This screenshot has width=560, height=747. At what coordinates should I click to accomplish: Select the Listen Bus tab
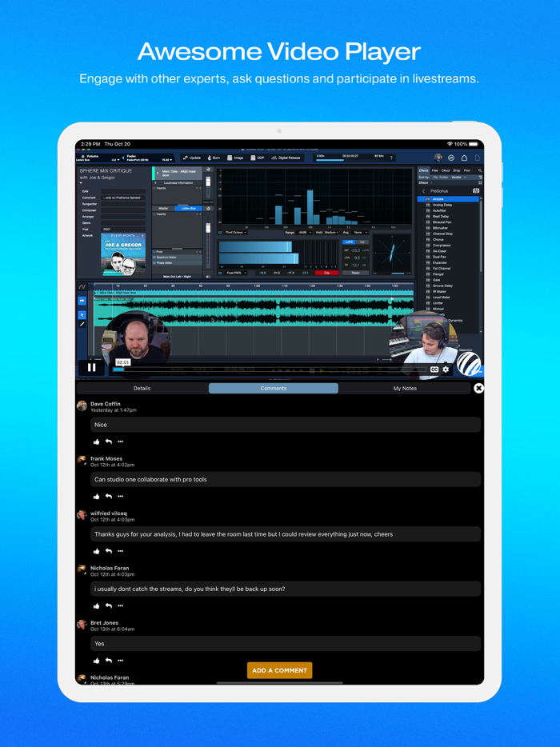tap(189, 208)
